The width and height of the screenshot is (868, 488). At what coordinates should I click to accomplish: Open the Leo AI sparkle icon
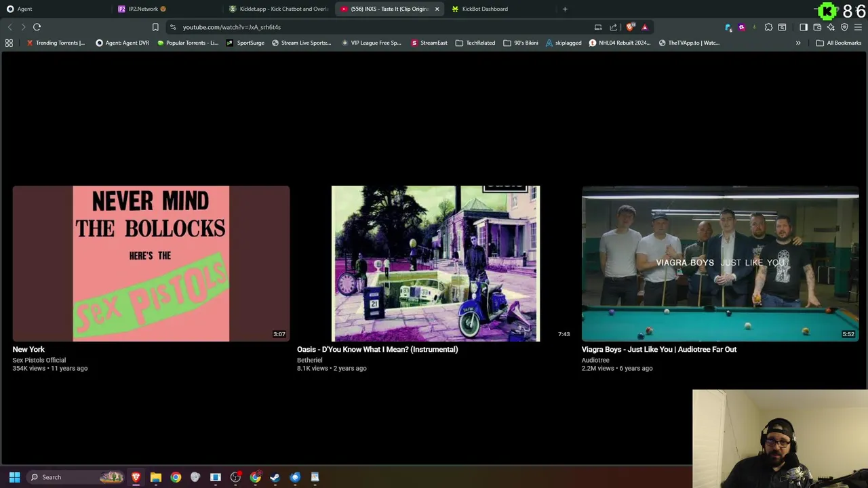(831, 27)
